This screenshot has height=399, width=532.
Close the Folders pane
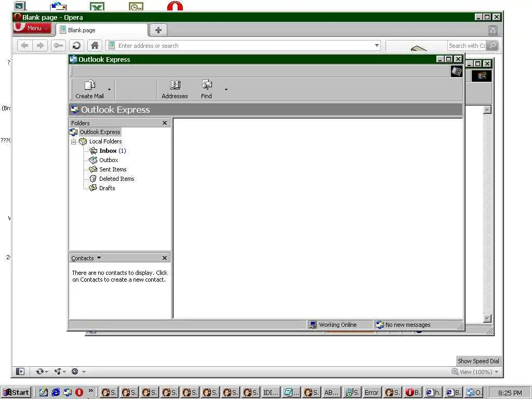165,123
